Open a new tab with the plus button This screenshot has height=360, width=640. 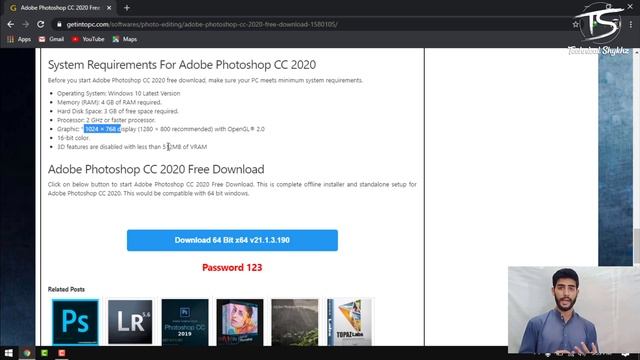tap(127, 8)
